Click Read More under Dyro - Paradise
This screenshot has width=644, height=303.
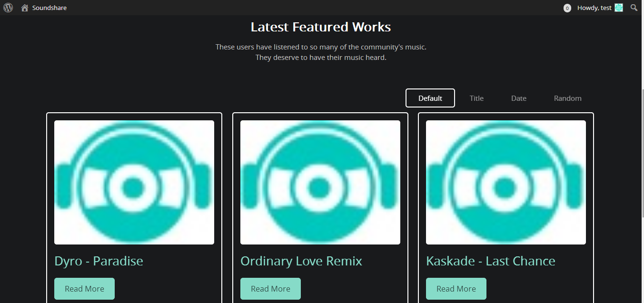pyautogui.click(x=84, y=289)
